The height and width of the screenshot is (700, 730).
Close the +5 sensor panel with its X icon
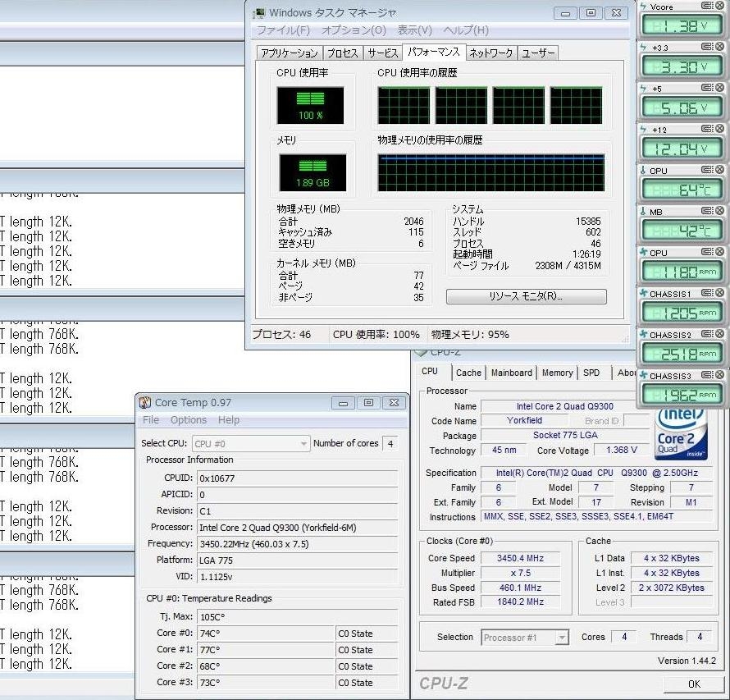click(720, 88)
